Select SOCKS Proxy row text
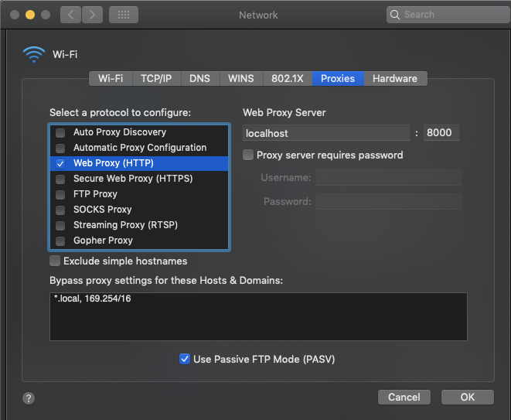Screen dimensions: 511x420 [103, 210]
